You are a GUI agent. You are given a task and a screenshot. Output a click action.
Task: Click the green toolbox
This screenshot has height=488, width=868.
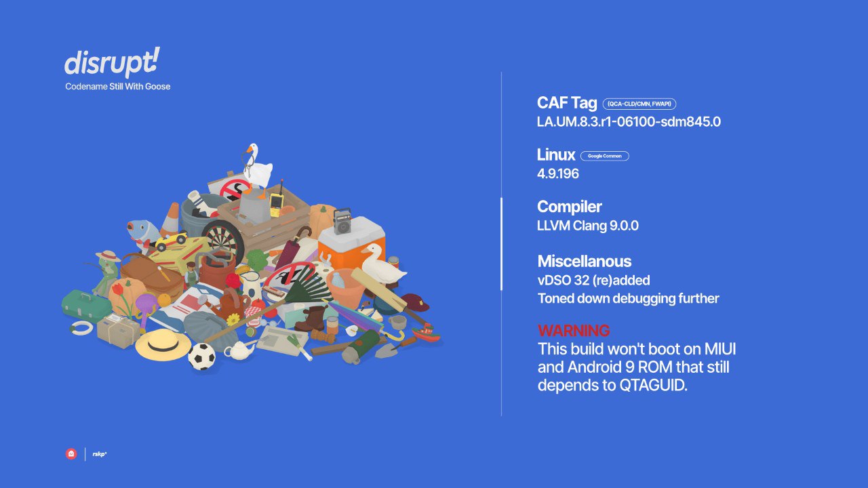85,305
